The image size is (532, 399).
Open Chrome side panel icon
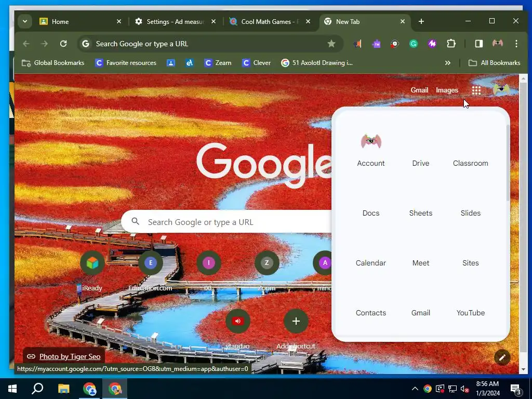478,44
